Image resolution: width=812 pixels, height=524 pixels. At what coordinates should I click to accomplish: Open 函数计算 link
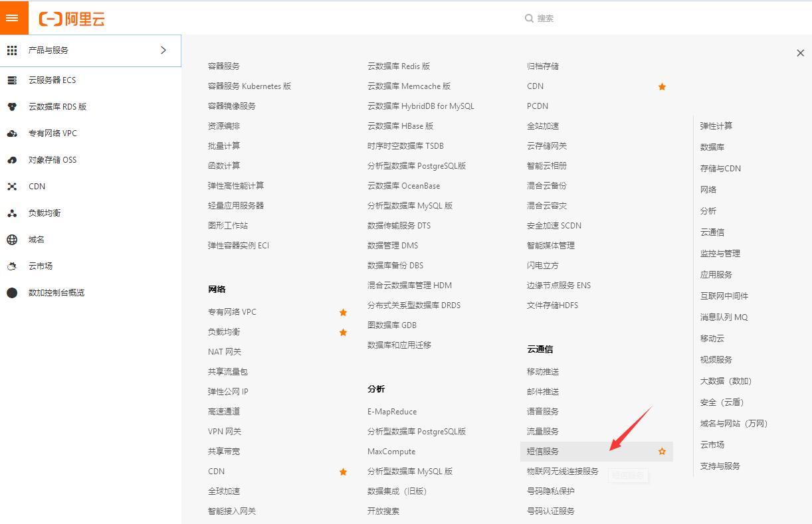[x=224, y=166]
